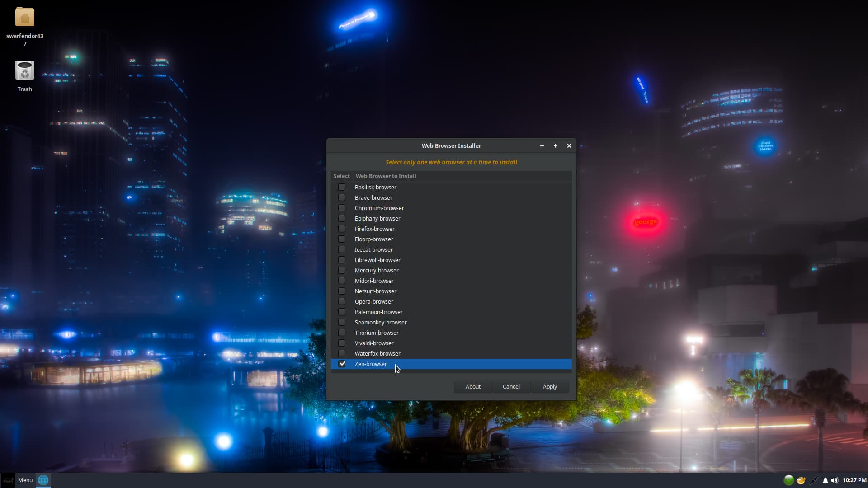Screen dimensions: 868x488
Task: Select the Chromium-browser row text
Action: [379, 208]
